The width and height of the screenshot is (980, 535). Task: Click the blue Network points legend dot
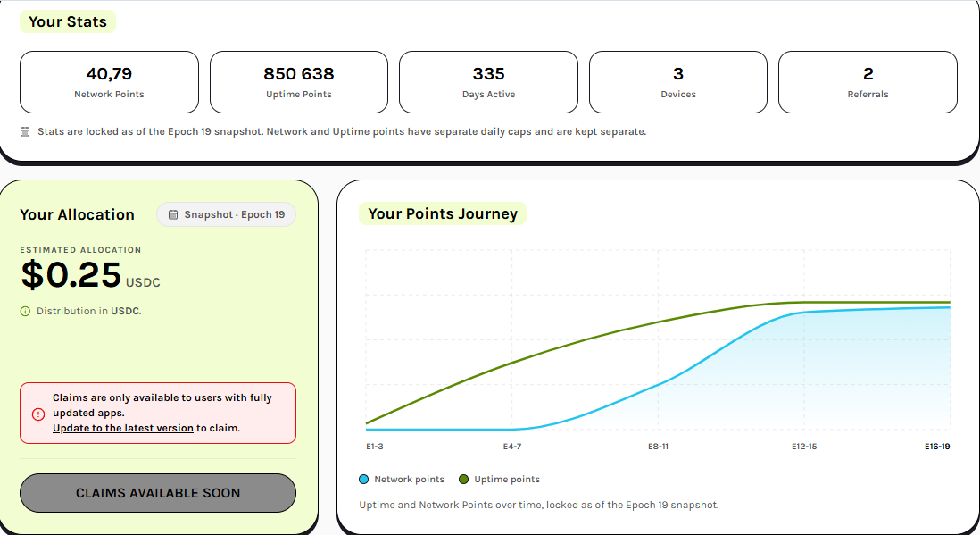[364, 480]
